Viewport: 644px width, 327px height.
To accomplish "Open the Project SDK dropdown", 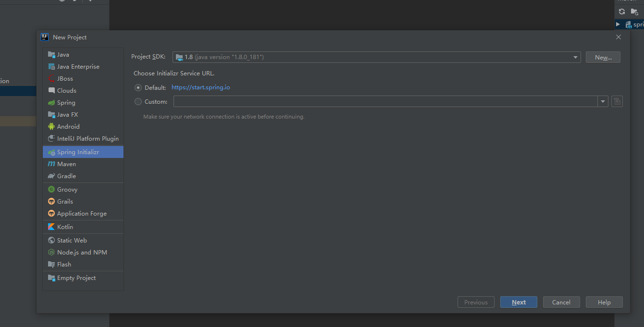I will coord(376,57).
